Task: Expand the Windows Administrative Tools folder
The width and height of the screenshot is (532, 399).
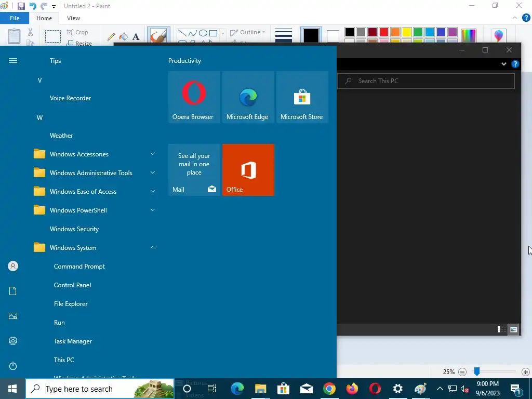Action: 95,172
